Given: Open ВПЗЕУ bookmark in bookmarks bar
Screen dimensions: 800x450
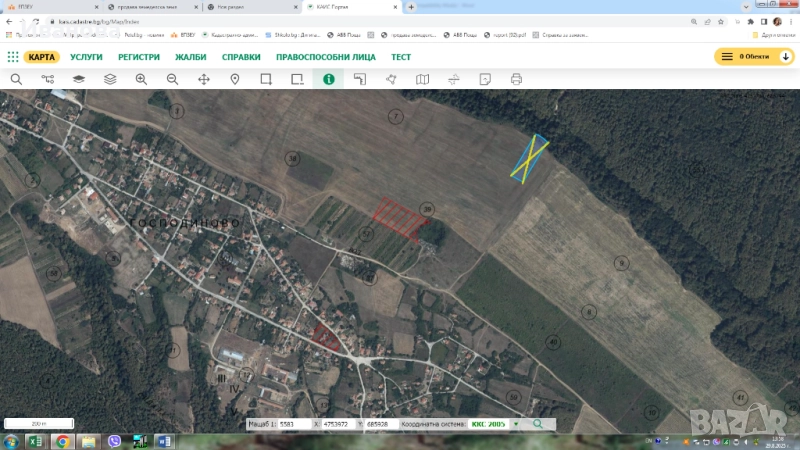Looking at the screenshot, I should [183, 35].
